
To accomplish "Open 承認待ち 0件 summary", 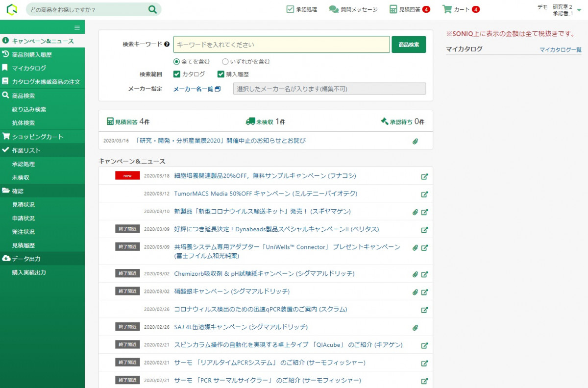I will click(403, 121).
